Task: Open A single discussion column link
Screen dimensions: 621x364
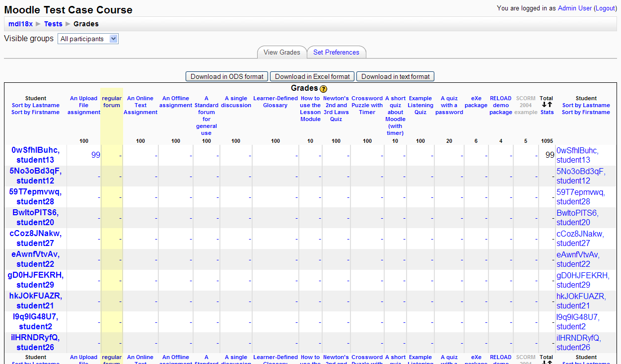Action: [236, 102]
